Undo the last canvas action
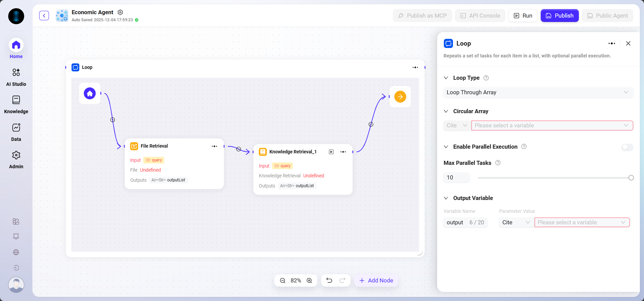The image size is (644, 301). tap(329, 280)
